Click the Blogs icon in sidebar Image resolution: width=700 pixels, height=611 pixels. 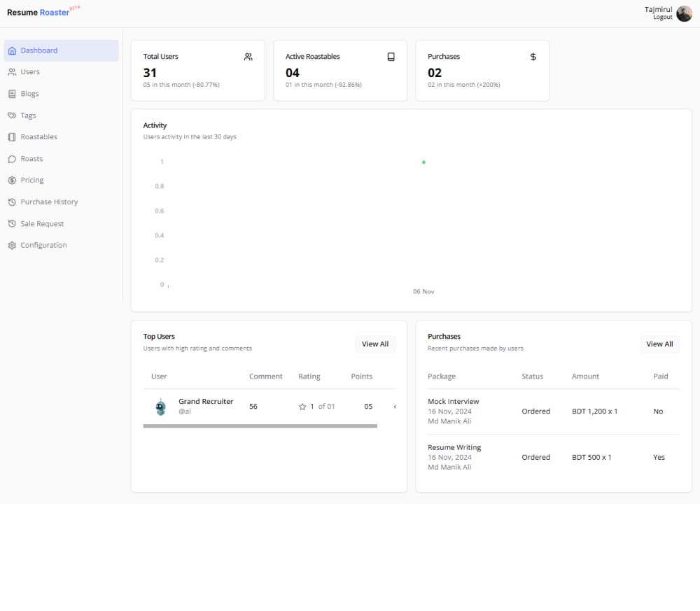click(x=12, y=94)
